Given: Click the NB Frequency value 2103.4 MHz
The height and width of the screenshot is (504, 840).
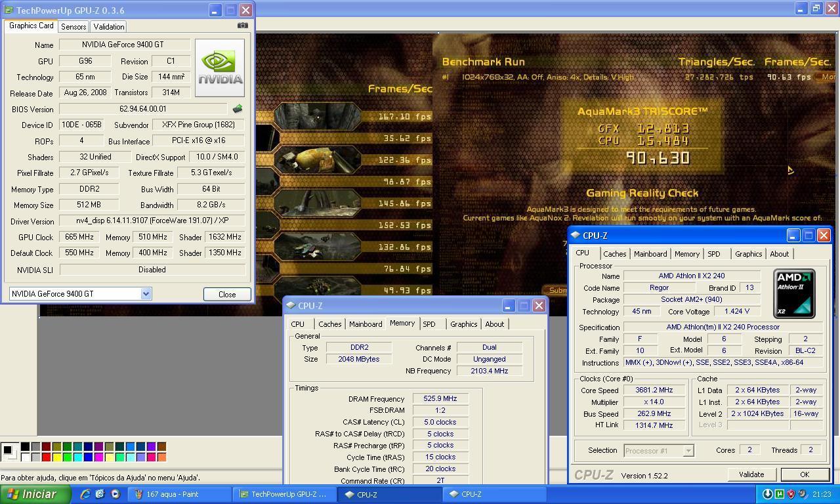Looking at the screenshot, I should click(x=490, y=371).
